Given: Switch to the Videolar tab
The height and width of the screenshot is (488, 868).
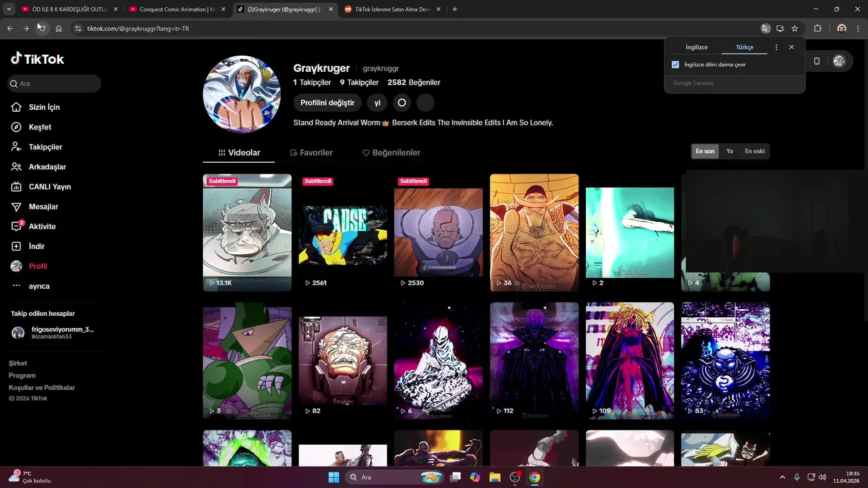Looking at the screenshot, I should tap(239, 152).
